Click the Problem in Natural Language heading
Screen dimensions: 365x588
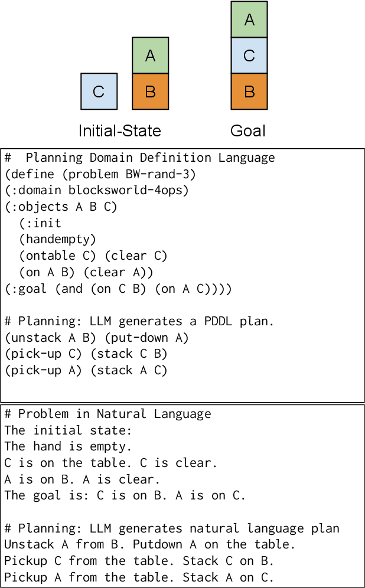[107, 414]
